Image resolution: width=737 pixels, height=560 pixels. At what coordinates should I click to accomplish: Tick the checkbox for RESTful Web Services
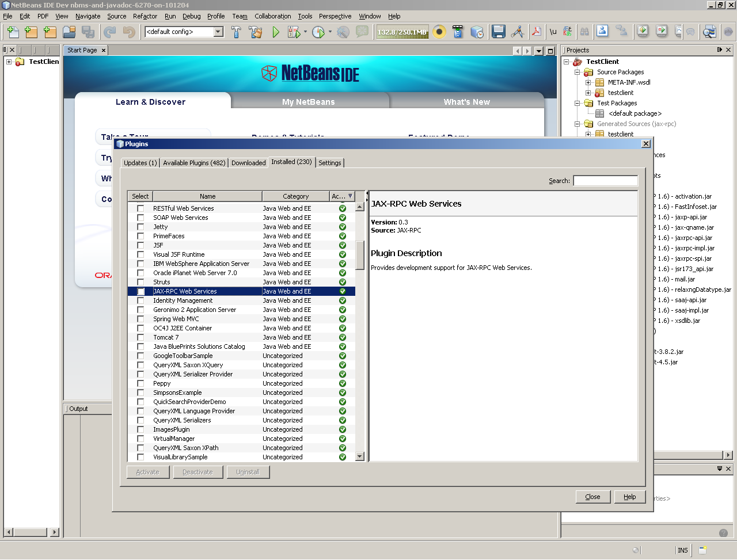coord(140,208)
